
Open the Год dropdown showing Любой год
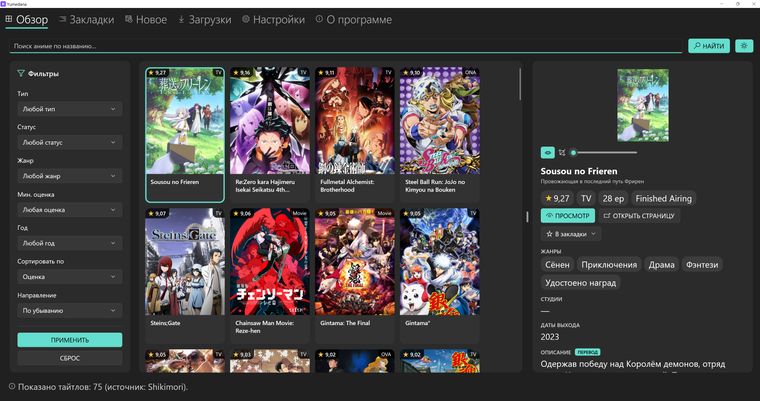point(70,243)
